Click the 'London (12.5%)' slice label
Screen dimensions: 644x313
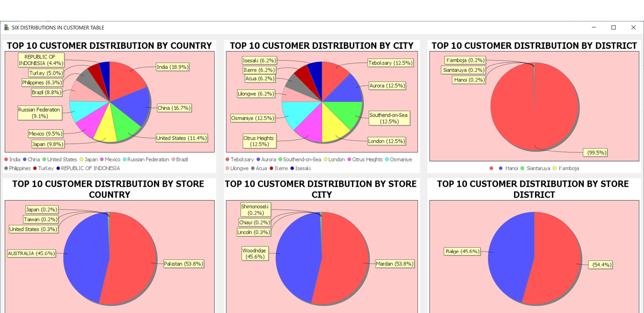pos(386,141)
